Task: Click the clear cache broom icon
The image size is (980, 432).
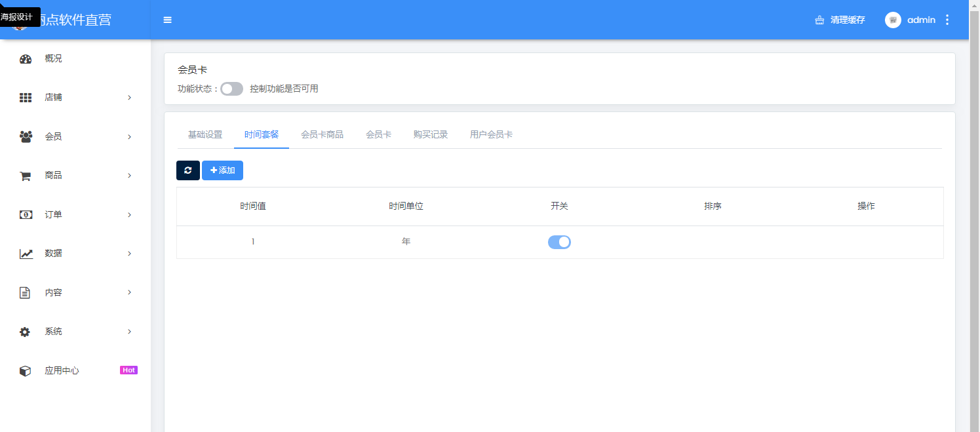Action: point(819,20)
